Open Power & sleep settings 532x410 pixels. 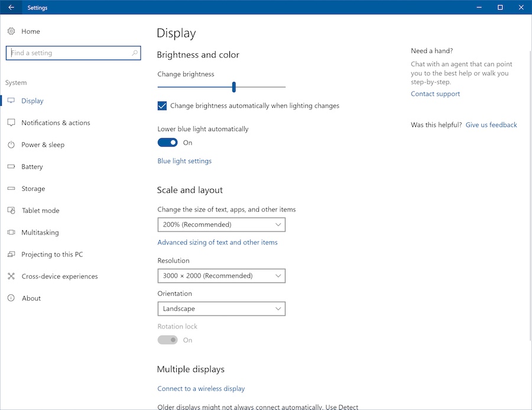(43, 144)
